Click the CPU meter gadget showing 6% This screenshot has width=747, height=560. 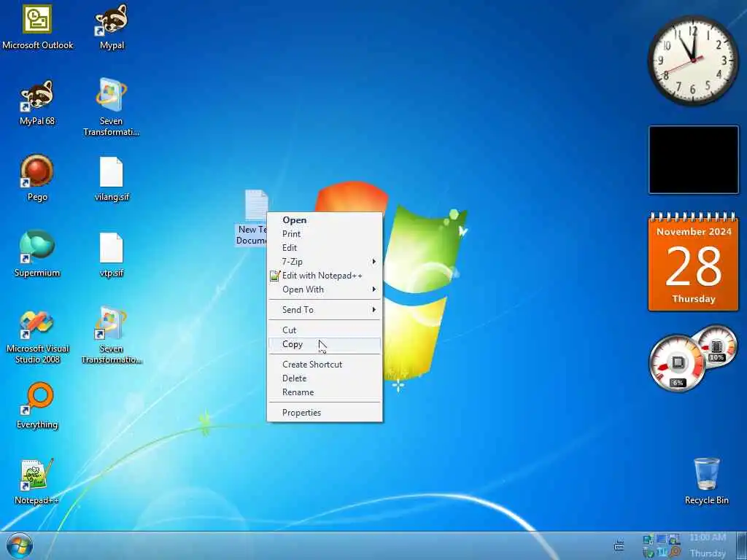click(677, 363)
